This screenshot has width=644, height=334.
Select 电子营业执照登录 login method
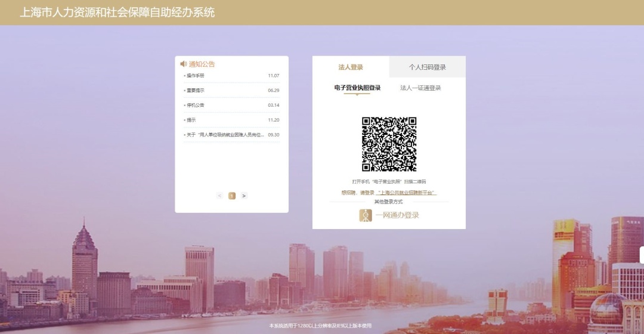(x=357, y=88)
